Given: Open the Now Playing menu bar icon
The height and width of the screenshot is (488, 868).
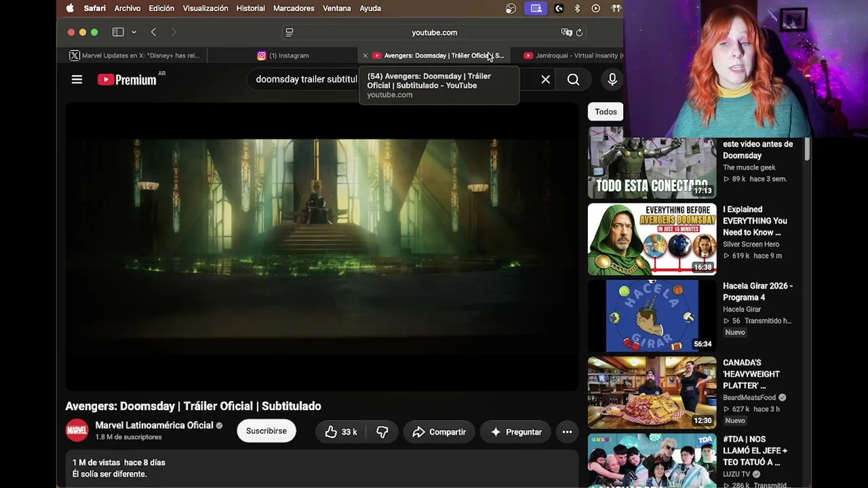Looking at the screenshot, I should coord(595,8).
